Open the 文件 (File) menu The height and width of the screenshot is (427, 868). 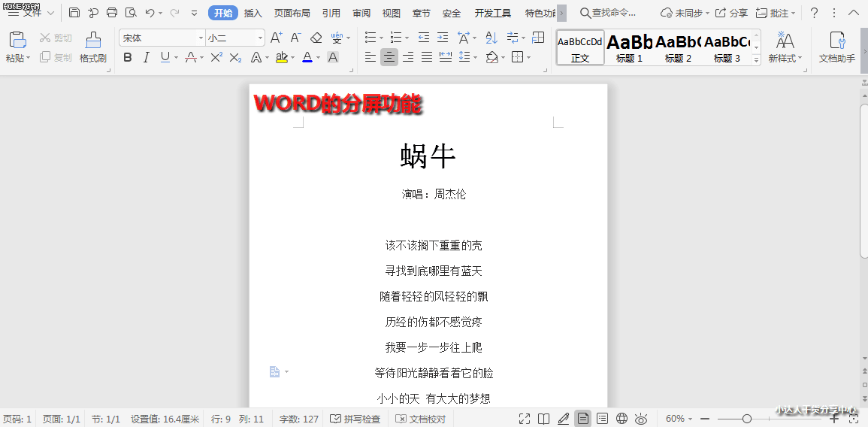pyautogui.click(x=31, y=13)
